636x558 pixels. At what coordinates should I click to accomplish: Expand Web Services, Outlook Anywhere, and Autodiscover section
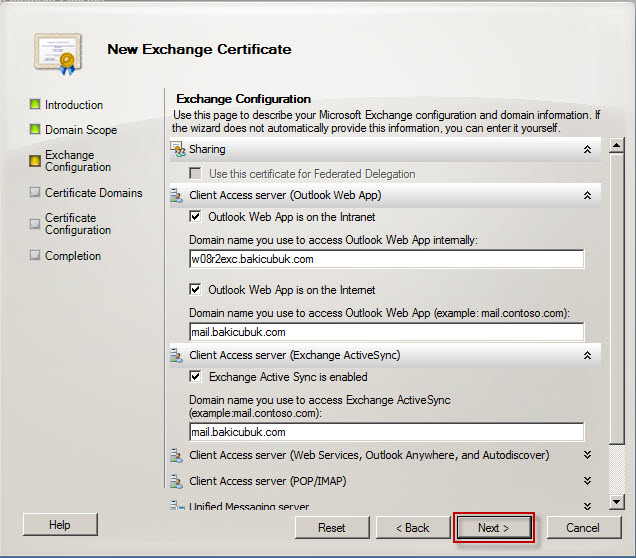tap(587, 455)
